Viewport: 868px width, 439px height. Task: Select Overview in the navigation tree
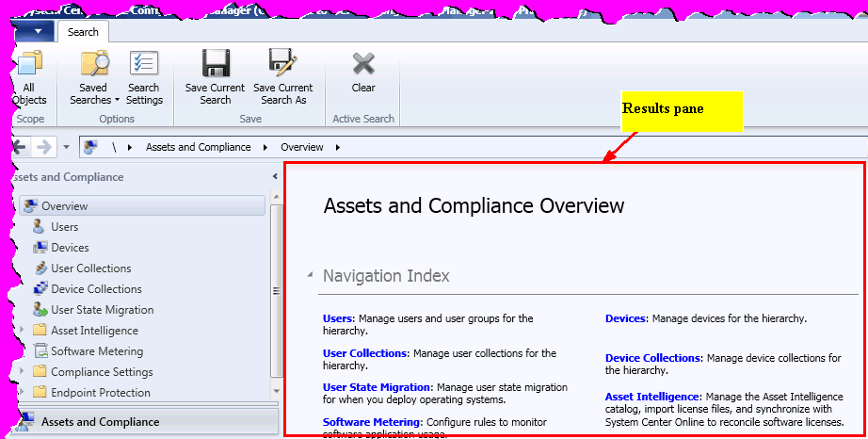pos(143,206)
